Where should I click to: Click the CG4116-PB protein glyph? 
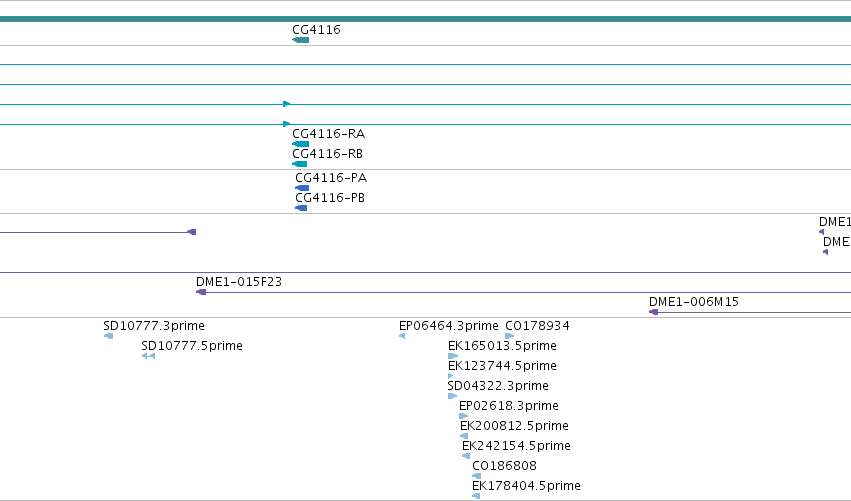[301, 208]
